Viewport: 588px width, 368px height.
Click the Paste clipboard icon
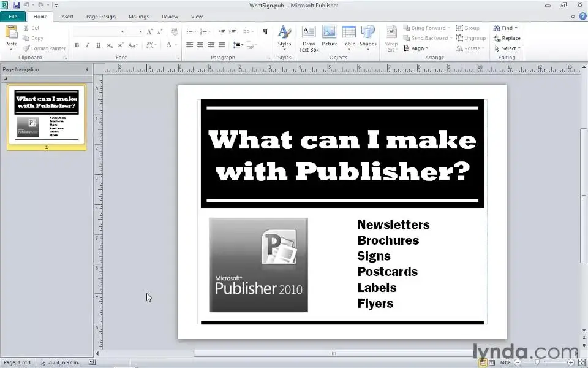(11, 33)
